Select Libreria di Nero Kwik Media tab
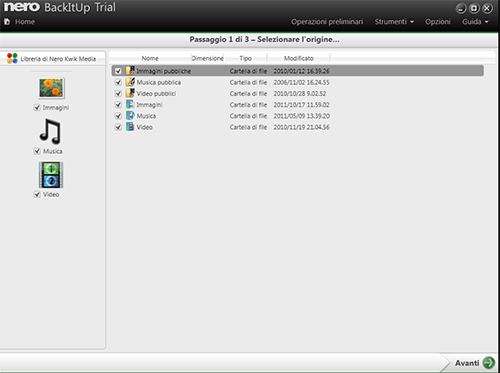Screen dimensions: 500x373 tap(52, 58)
